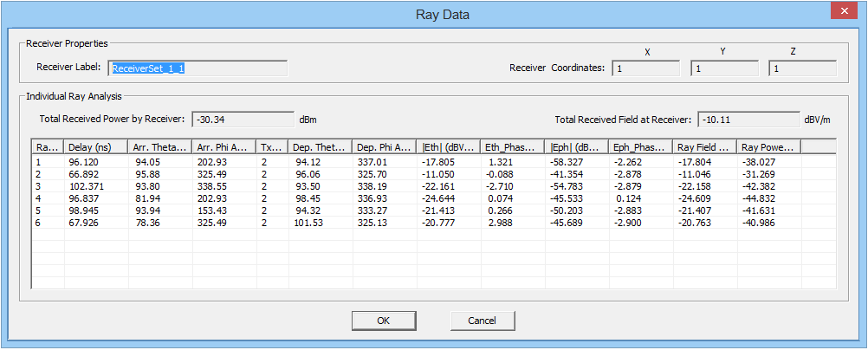This screenshot has width=868, height=350.
Task: Click Total Received Field value box
Action: [x=748, y=120]
